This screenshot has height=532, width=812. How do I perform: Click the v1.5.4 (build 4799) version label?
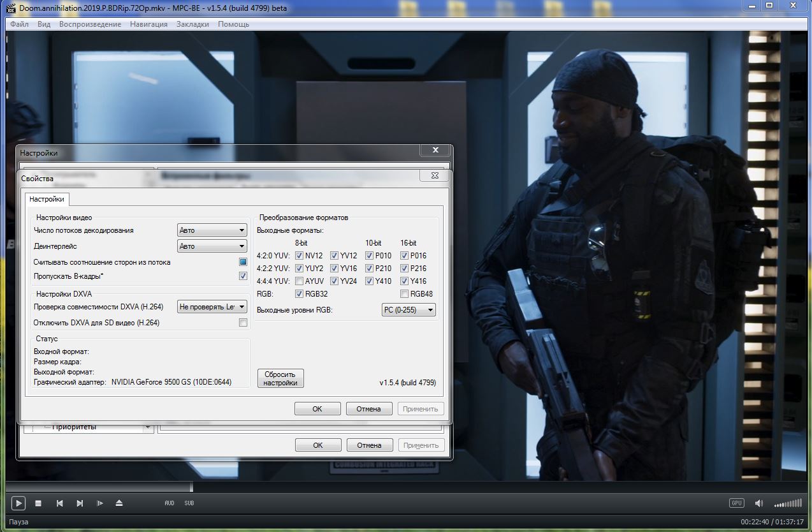point(408,383)
